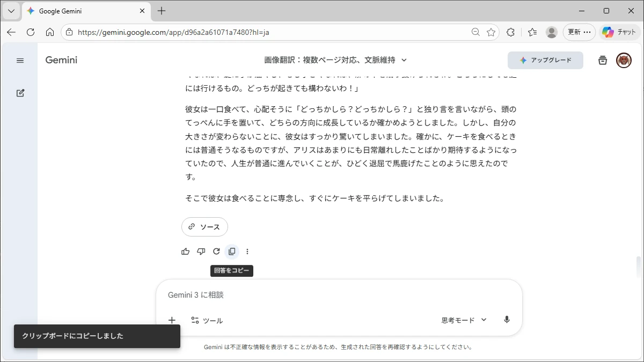Click the plus add files icon

[172, 320]
